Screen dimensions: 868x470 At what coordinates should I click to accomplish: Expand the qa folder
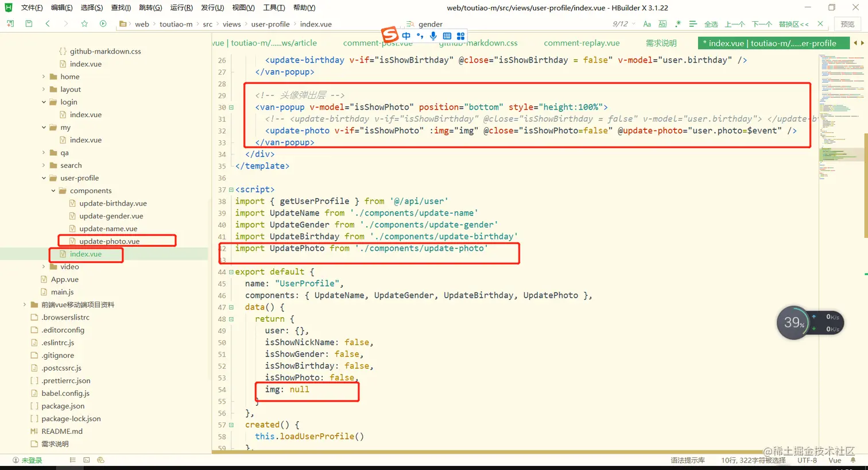(44, 152)
